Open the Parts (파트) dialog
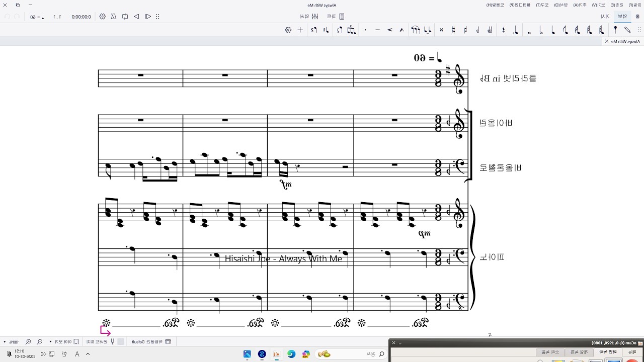The image size is (644, 362). coord(335,17)
